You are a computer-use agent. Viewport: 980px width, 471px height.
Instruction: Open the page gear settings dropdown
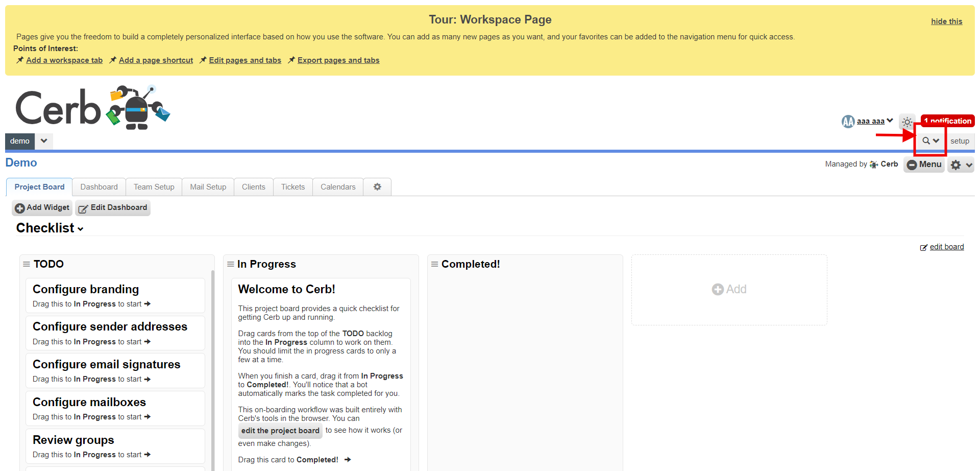(961, 164)
